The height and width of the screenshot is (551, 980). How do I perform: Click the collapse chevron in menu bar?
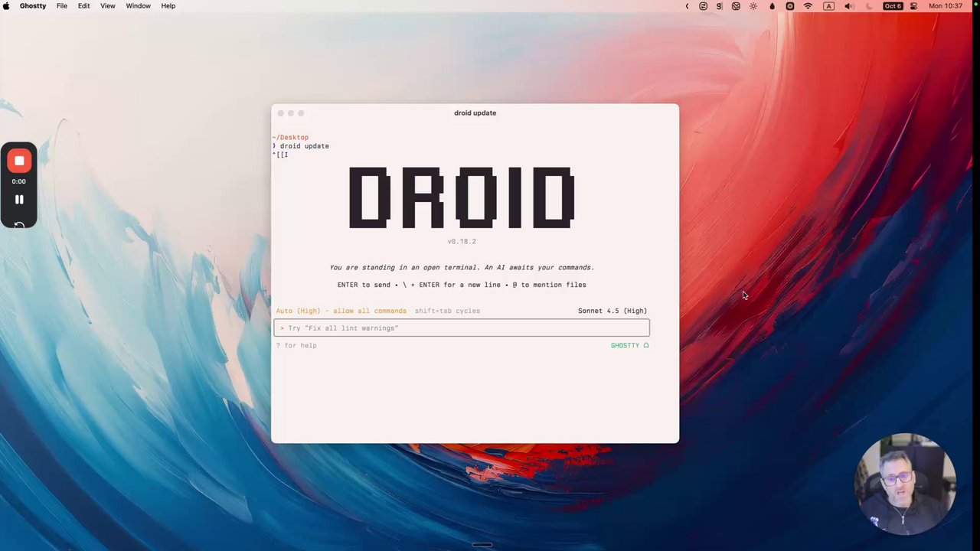(x=687, y=6)
